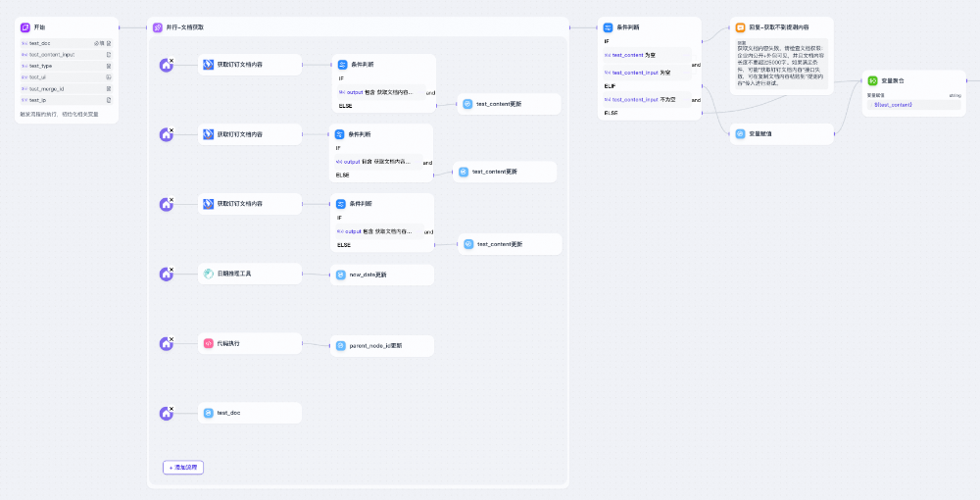
Task: Click the type icon on the test_content_input row
Action: coord(109,55)
